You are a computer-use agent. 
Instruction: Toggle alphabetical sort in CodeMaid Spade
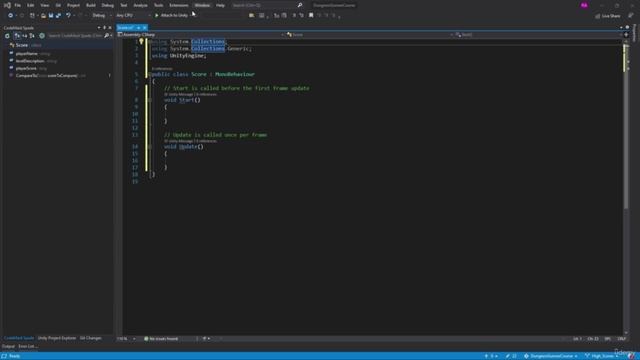coord(24,36)
